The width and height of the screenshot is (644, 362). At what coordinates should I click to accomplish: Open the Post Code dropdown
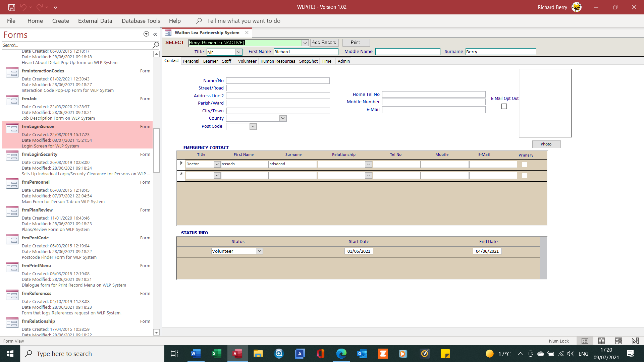(253, 126)
